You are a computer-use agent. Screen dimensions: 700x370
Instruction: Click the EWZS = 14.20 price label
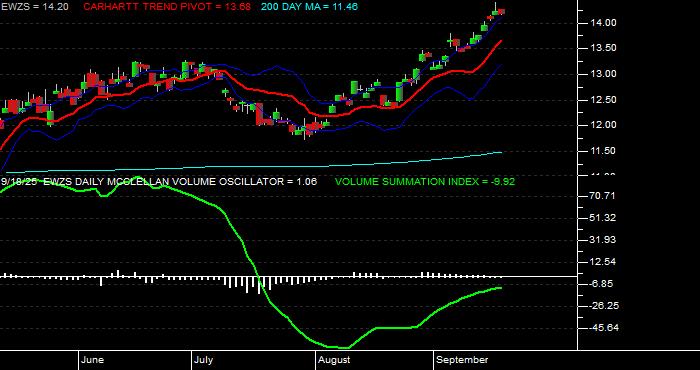coord(34,7)
